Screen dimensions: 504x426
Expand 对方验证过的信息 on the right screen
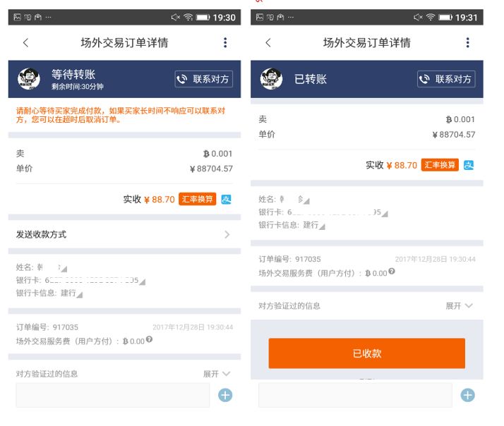[459, 306]
